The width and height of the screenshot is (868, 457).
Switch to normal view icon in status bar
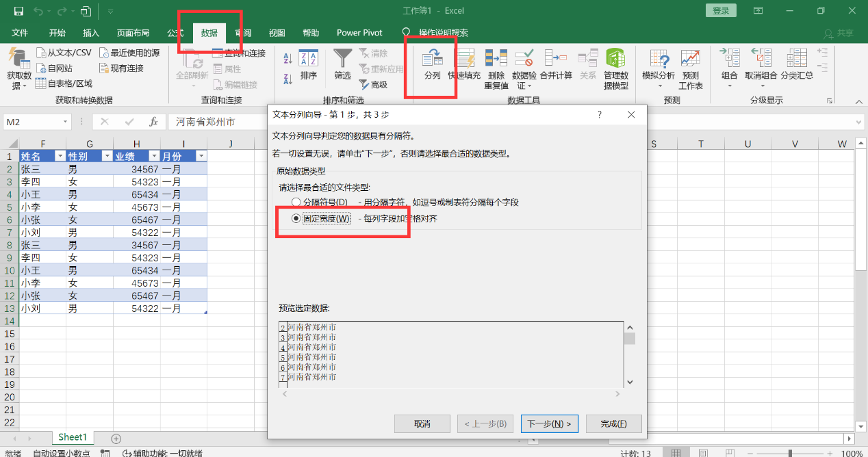676,454
